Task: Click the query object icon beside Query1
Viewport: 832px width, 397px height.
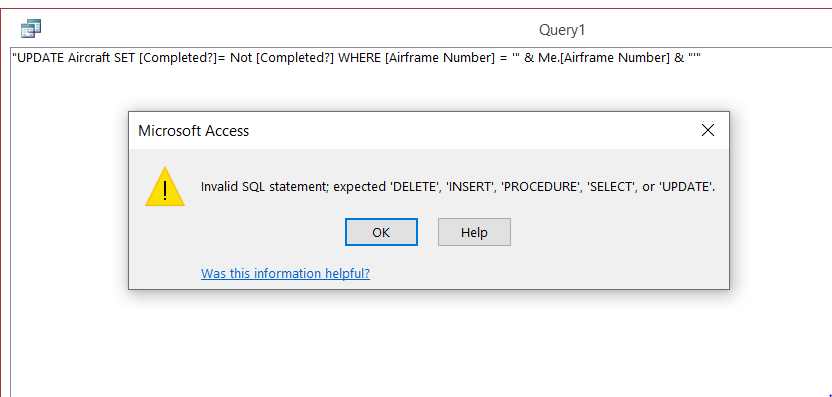Action: click(x=31, y=29)
